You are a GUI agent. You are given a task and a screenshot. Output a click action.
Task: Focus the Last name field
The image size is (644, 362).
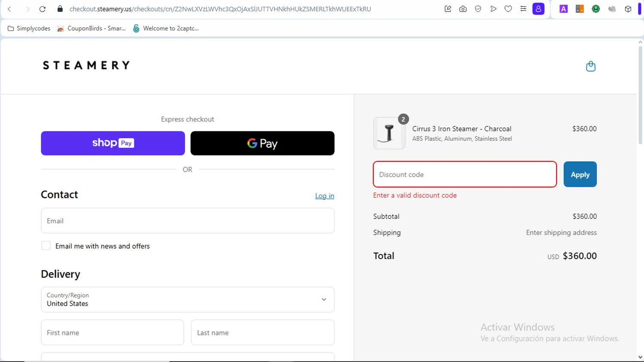263,332
